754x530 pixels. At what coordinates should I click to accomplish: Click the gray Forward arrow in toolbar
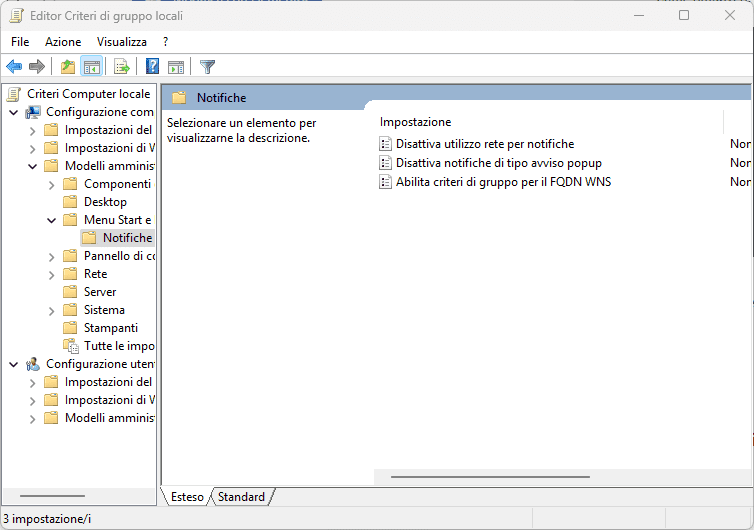click(x=37, y=67)
